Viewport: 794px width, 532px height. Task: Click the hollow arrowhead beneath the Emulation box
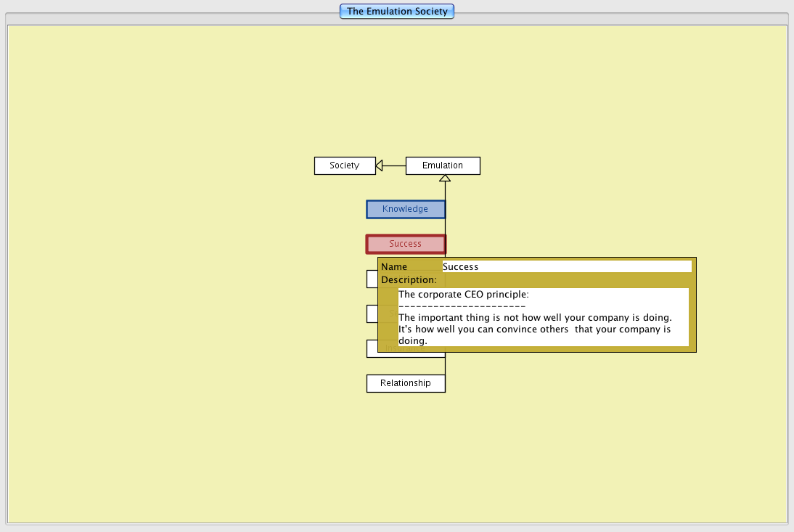point(446,179)
